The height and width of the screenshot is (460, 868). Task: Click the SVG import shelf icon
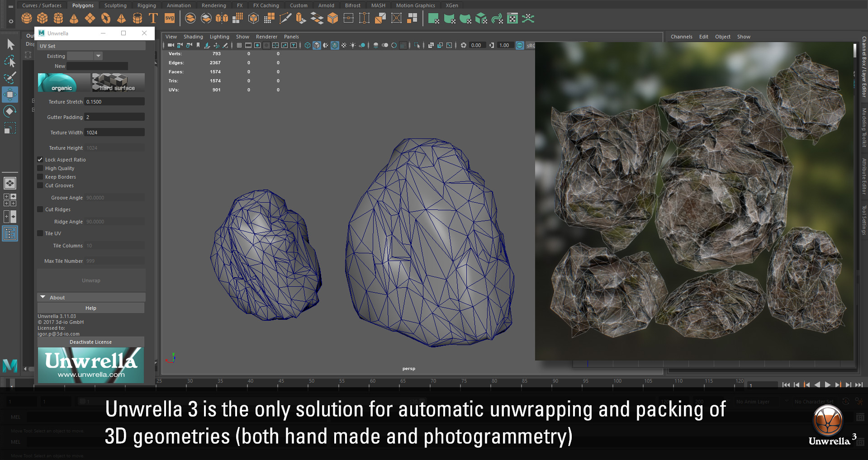pyautogui.click(x=170, y=18)
